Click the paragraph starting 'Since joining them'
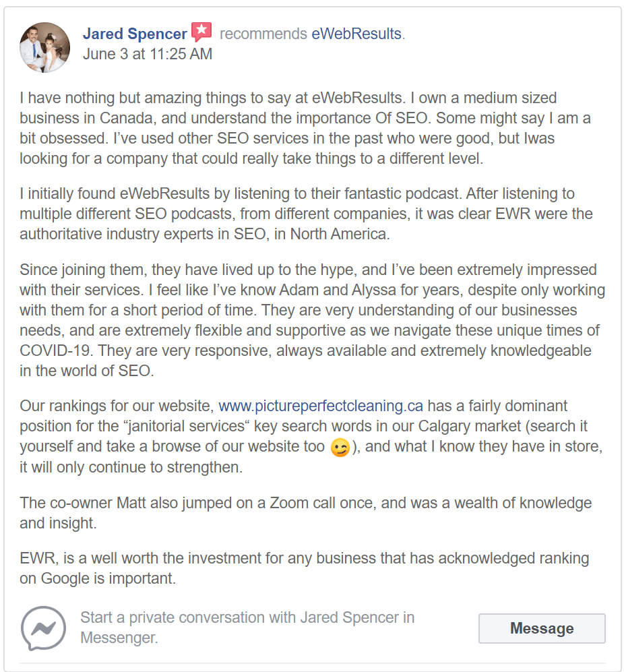The width and height of the screenshot is (624, 672). pyautogui.click(x=312, y=320)
